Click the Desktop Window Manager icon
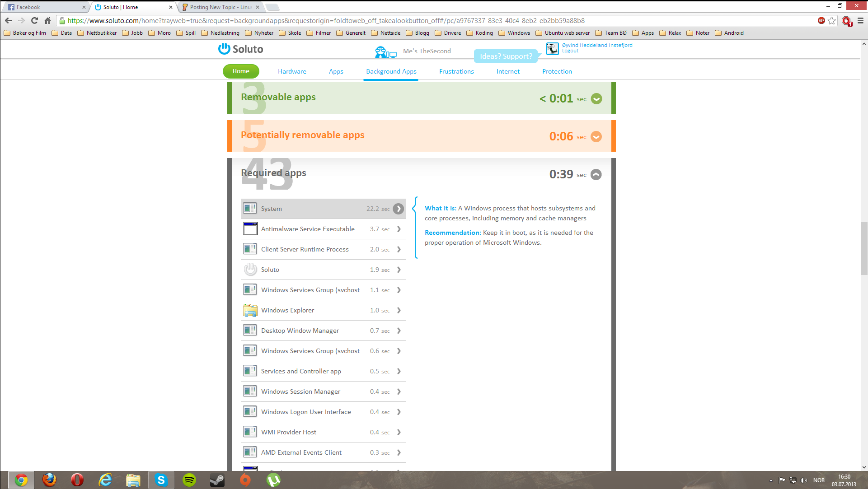 [x=250, y=330]
